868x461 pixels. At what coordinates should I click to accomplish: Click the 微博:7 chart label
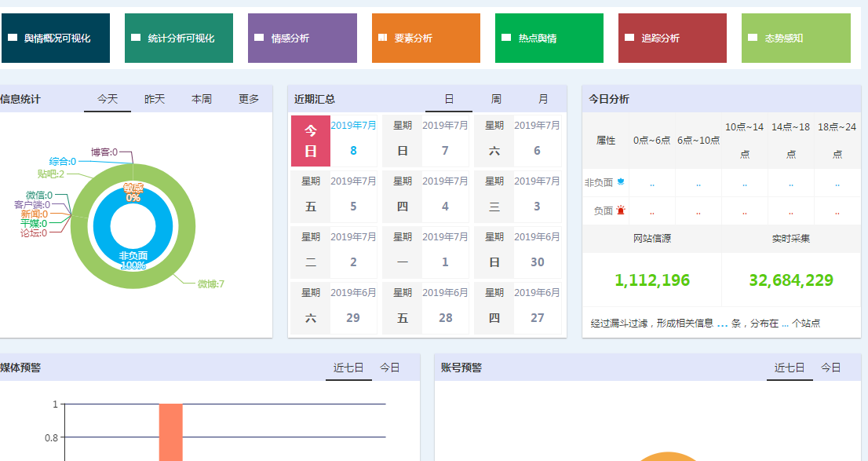(x=211, y=284)
